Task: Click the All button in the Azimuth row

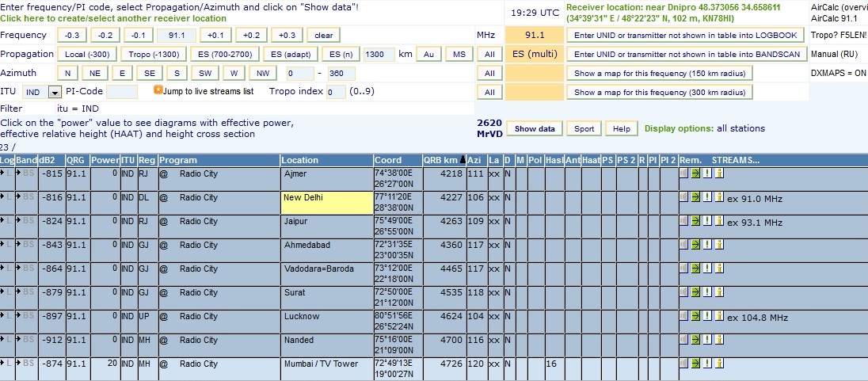Action: pyautogui.click(x=489, y=73)
